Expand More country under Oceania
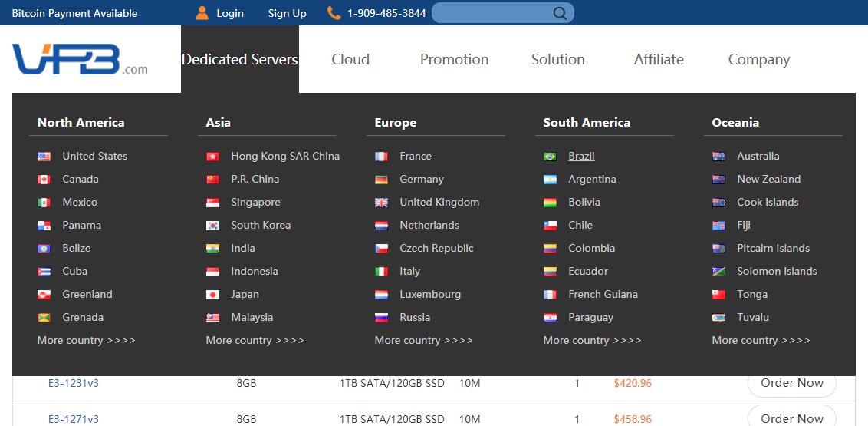 761,340
